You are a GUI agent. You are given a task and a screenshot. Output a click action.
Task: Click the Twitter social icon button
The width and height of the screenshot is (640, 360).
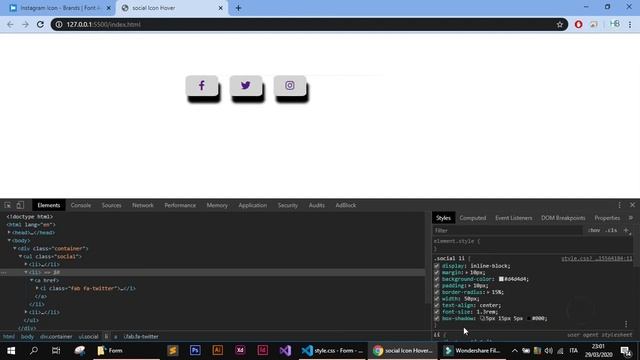(x=246, y=86)
